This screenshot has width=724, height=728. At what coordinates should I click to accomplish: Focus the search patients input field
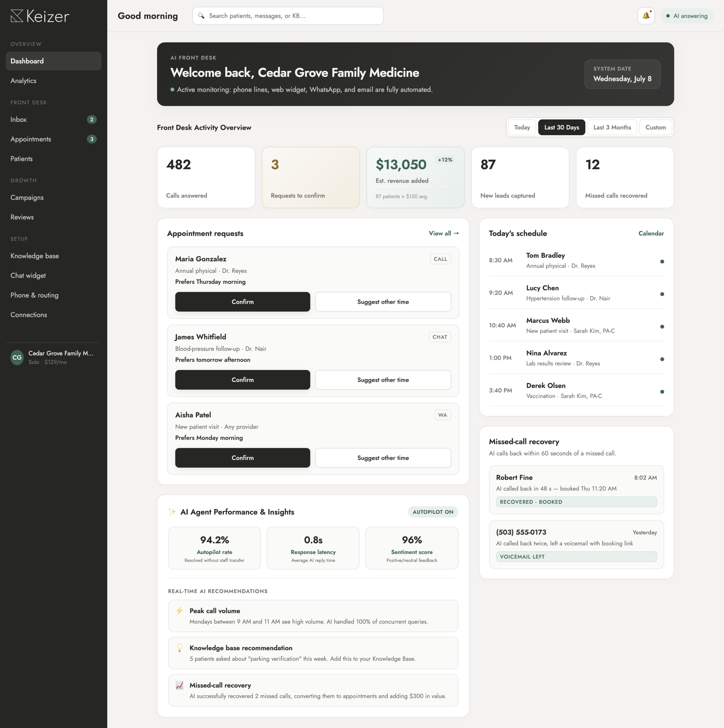point(288,16)
